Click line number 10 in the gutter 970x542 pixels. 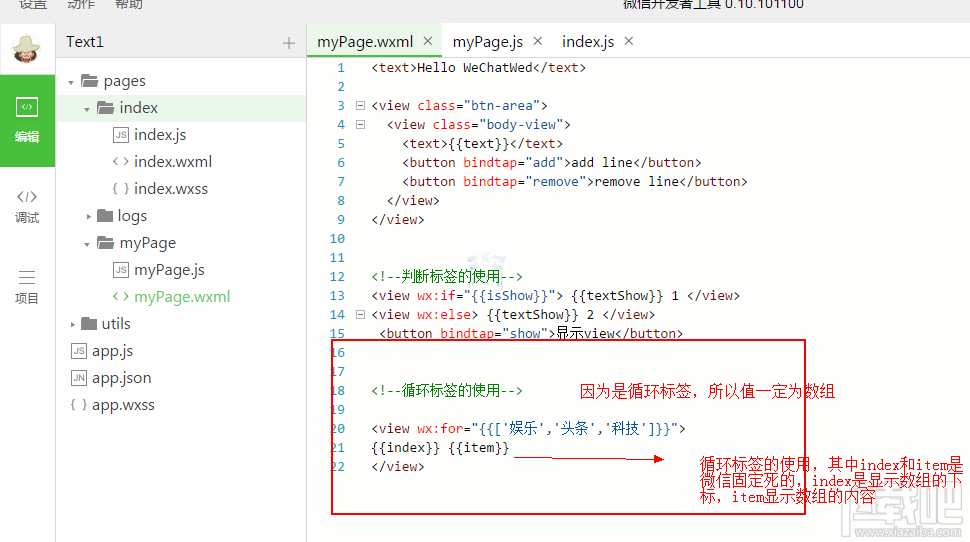pos(337,239)
